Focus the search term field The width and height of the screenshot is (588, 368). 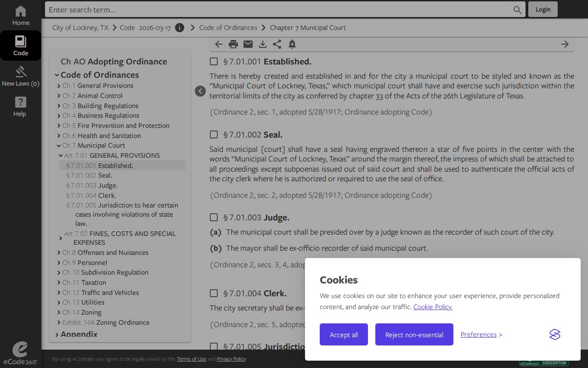click(279, 10)
